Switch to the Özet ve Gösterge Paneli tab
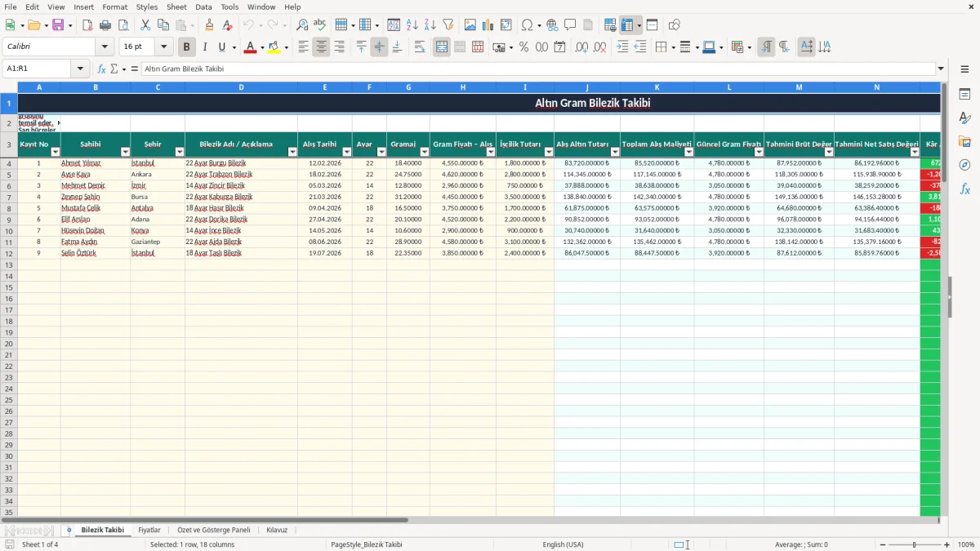980x551 pixels. 214,530
